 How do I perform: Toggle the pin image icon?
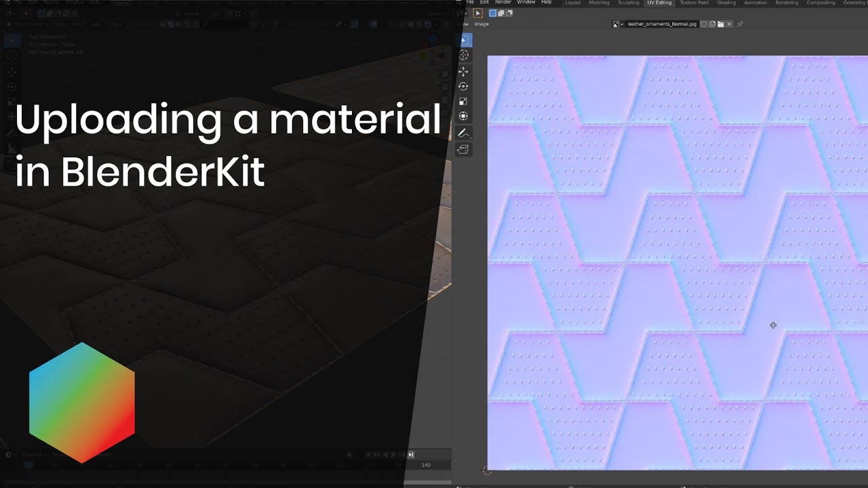pos(740,24)
